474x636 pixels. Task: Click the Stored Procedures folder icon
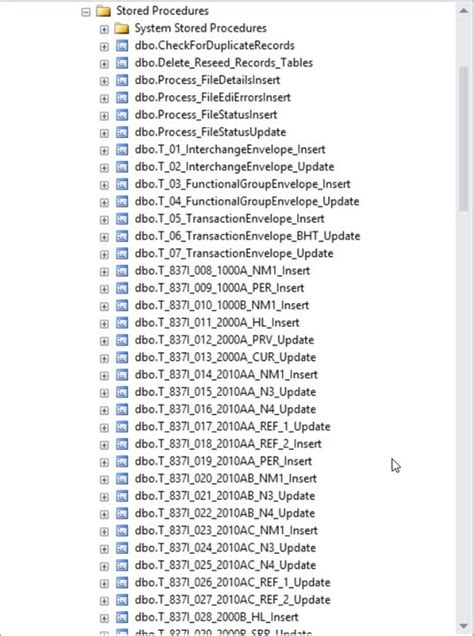pos(103,11)
